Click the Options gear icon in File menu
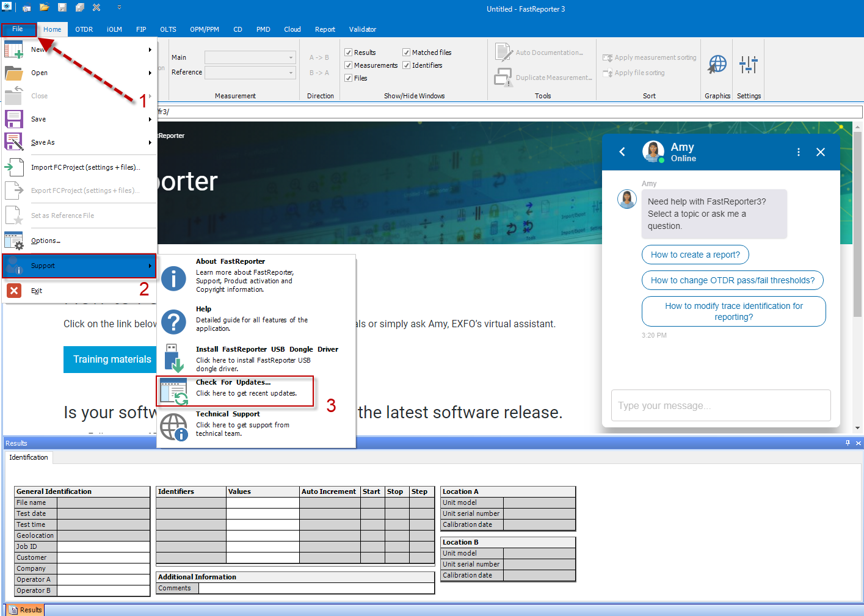 tap(14, 241)
